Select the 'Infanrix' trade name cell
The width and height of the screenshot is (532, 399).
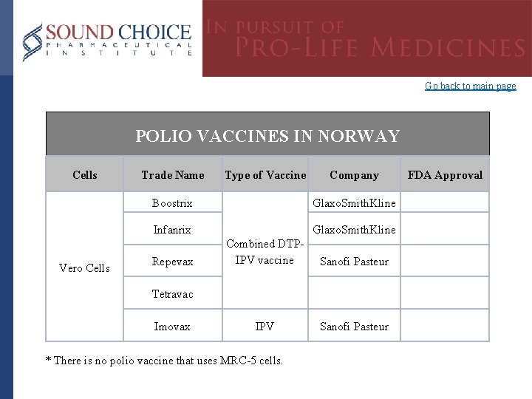(171, 230)
